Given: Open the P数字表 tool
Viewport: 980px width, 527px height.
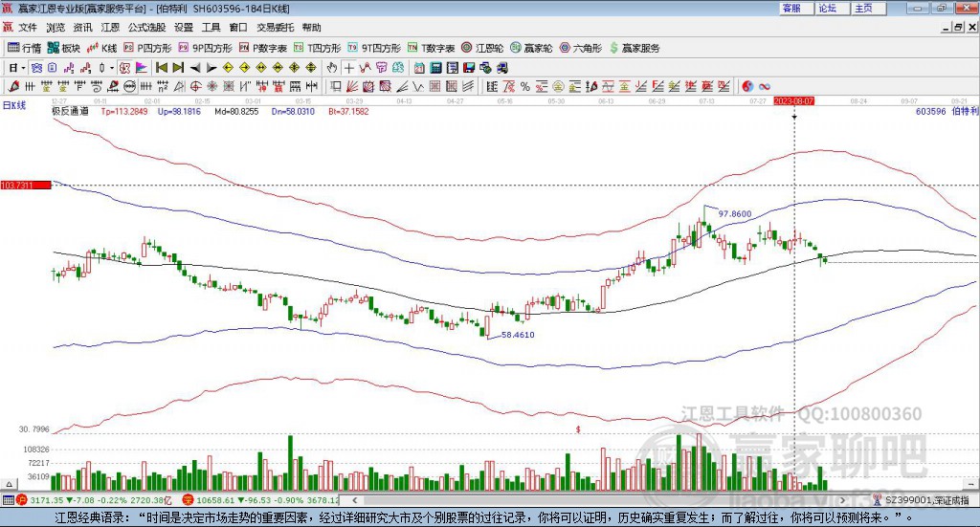Looking at the screenshot, I should [262, 48].
